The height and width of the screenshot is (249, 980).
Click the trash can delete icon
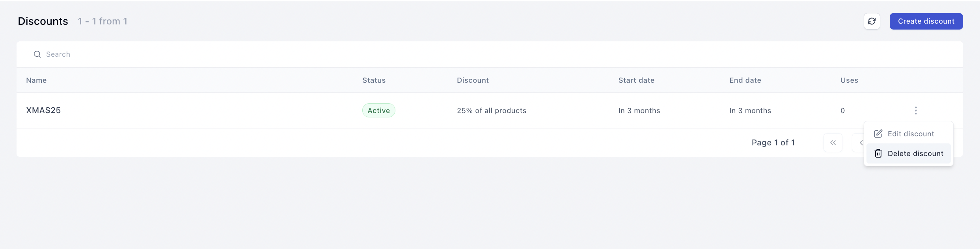(878, 154)
